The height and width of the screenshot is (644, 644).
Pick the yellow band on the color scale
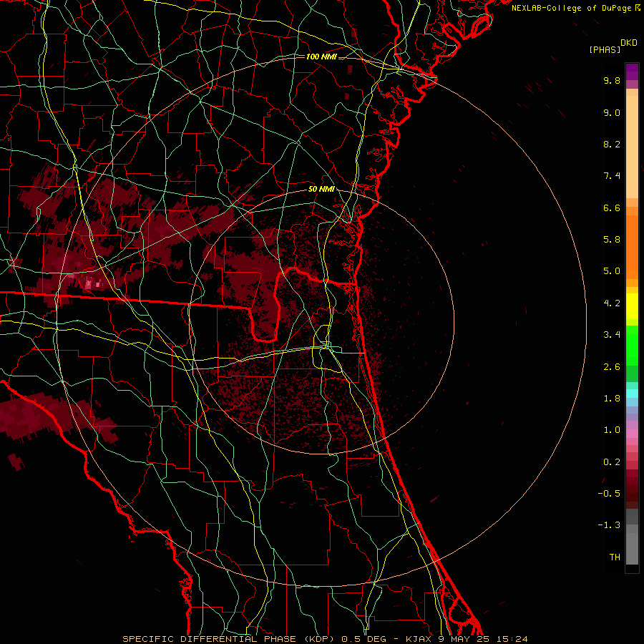point(632,306)
